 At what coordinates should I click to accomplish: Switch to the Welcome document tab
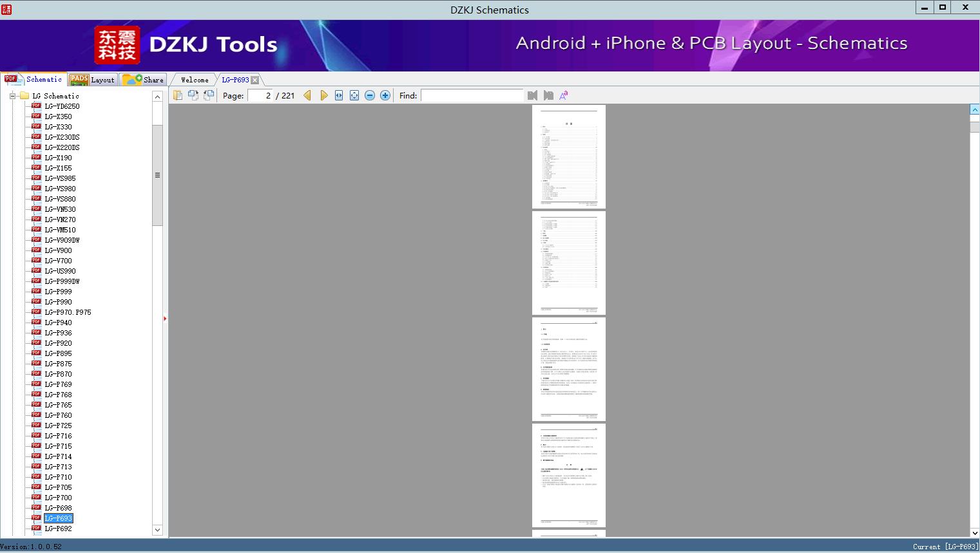(195, 80)
